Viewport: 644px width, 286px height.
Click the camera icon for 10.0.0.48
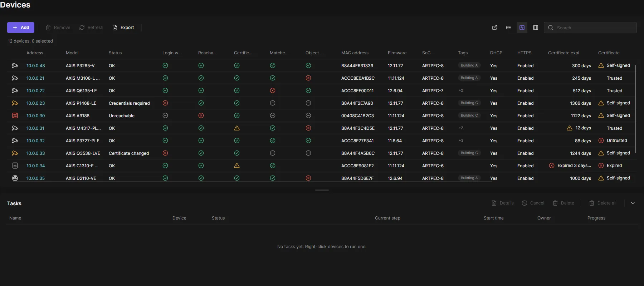point(15,65)
